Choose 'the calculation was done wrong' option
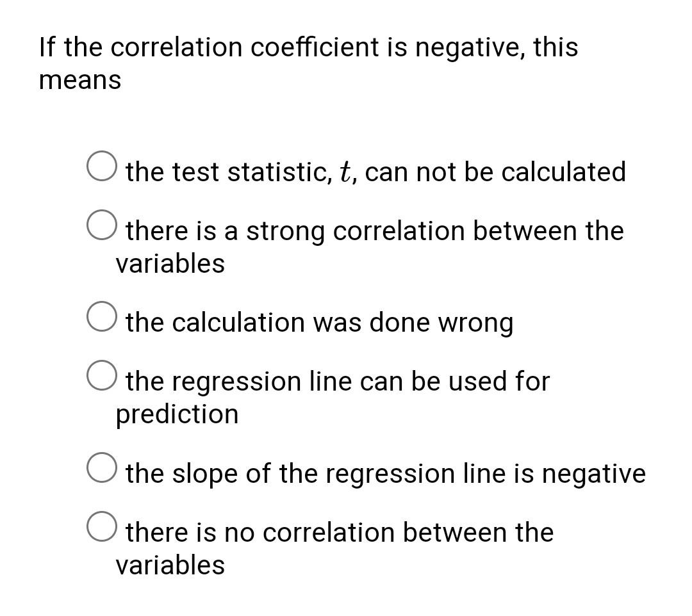This screenshot has width=692, height=616. tap(103, 318)
